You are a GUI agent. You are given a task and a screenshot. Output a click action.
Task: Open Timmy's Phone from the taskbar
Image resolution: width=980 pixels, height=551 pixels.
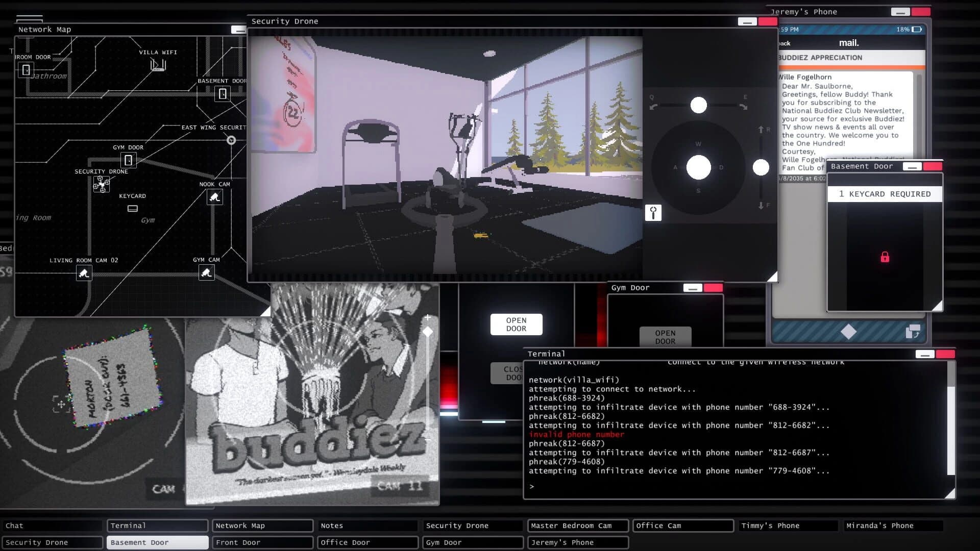788,525
